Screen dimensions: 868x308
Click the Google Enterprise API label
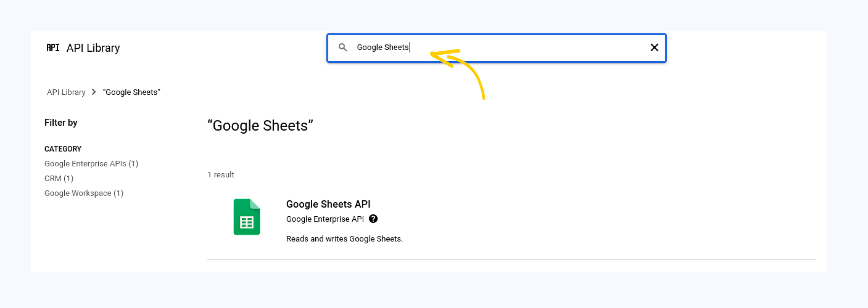click(325, 219)
